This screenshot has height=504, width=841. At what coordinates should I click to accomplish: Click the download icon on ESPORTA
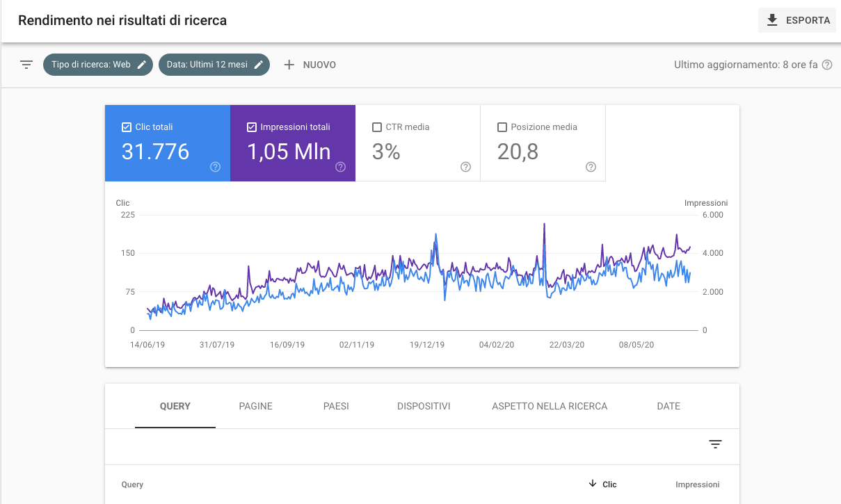(771, 20)
